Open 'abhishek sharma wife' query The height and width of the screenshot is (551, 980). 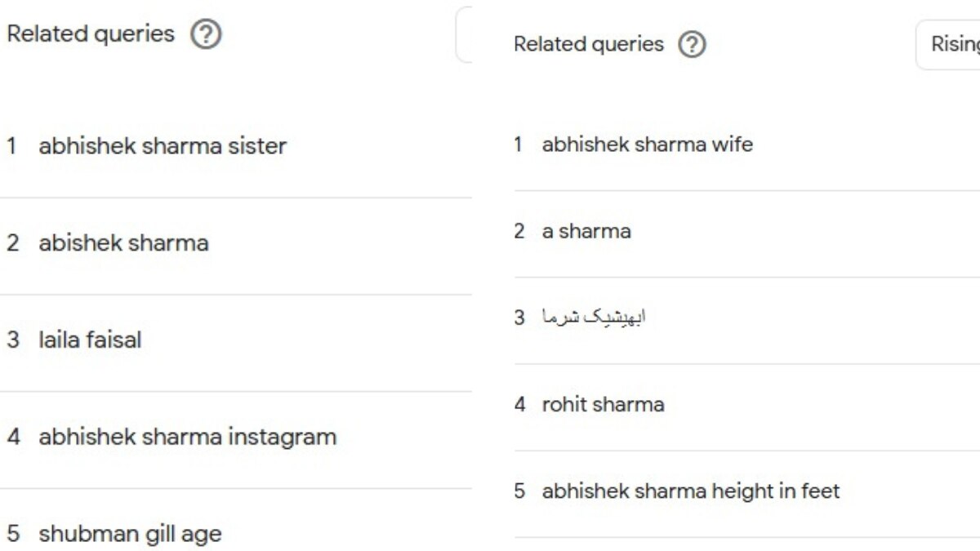coord(647,145)
